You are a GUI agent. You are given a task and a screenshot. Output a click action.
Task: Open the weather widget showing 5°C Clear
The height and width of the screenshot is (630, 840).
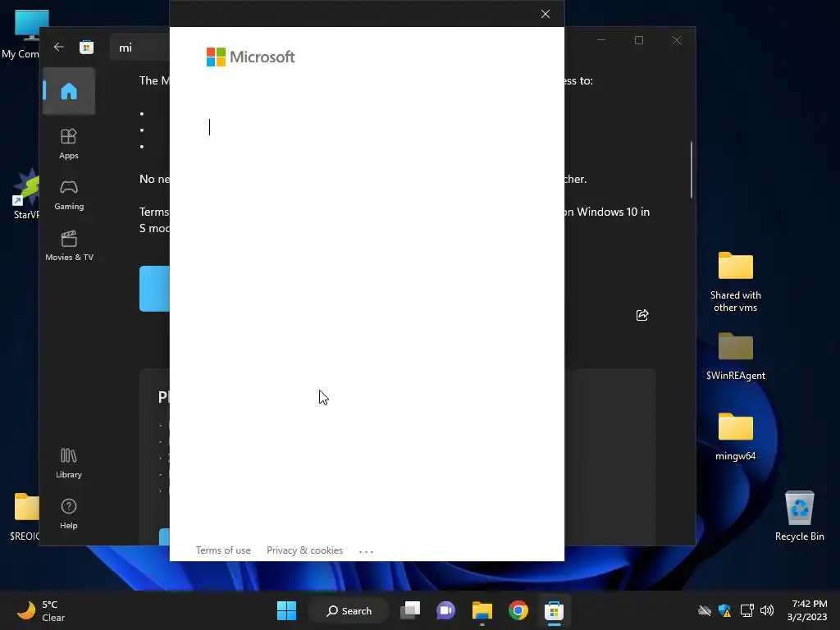[x=41, y=610]
